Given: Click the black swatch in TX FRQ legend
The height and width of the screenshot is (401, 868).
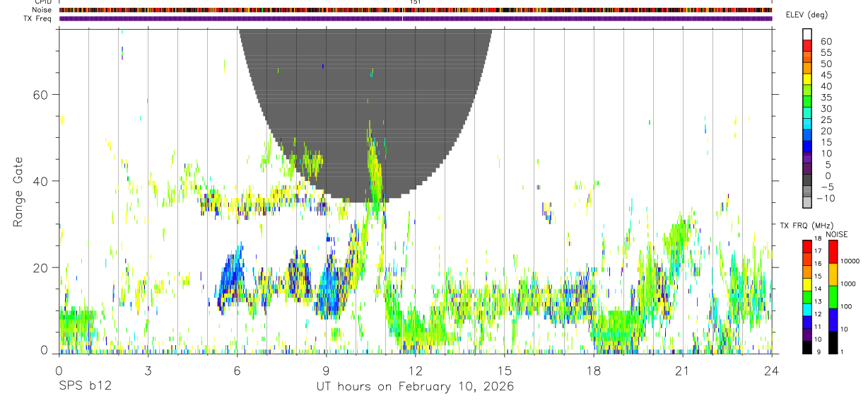Looking at the screenshot, I should click(x=807, y=347).
